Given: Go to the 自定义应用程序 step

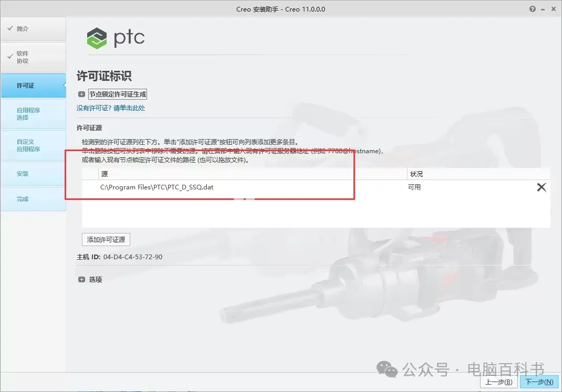Looking at the screenshot, I should (33, 145).
